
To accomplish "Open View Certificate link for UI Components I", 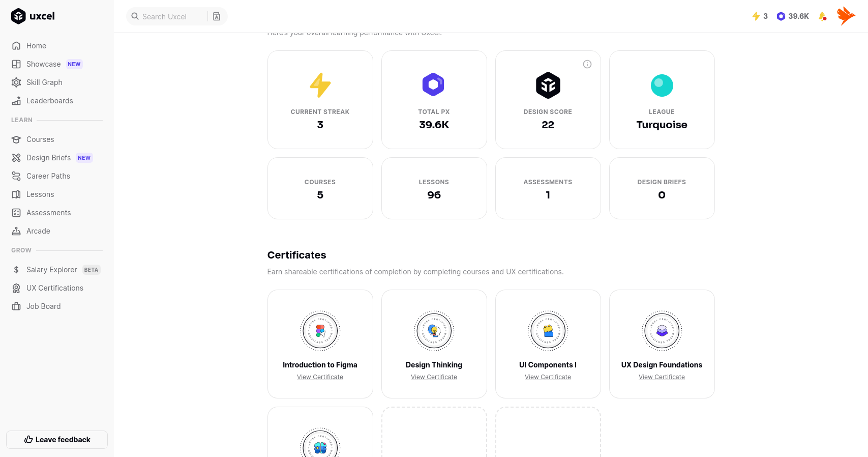I will pos(548,377).
